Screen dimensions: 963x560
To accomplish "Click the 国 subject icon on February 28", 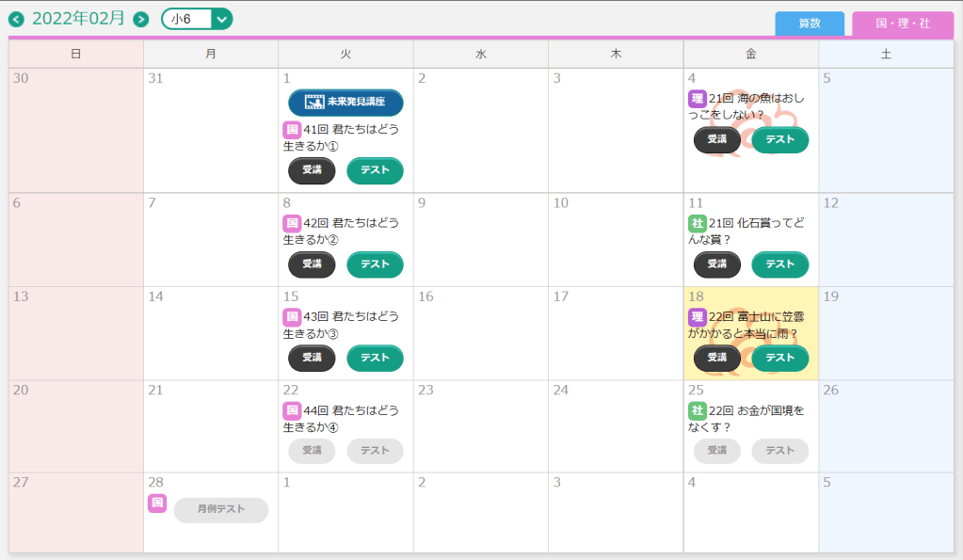I will [157, 504].
